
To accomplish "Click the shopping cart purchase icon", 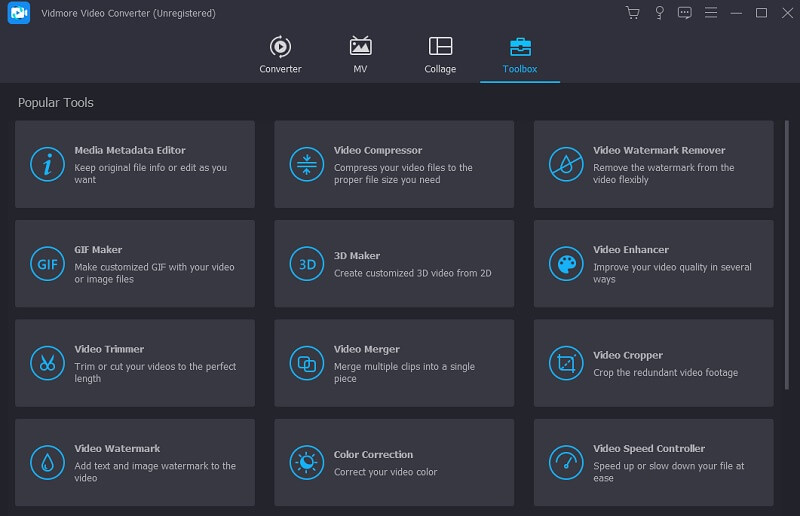I will [632, 13].
